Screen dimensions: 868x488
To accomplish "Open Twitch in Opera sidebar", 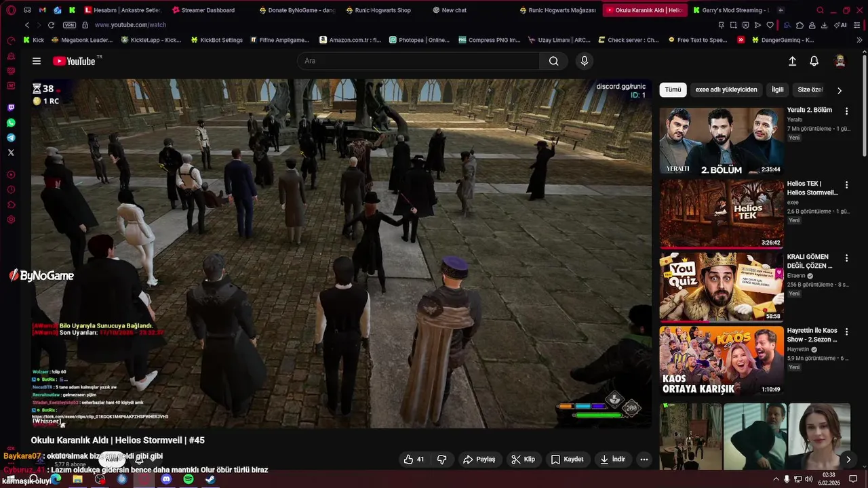I will (x=11, y=108).
